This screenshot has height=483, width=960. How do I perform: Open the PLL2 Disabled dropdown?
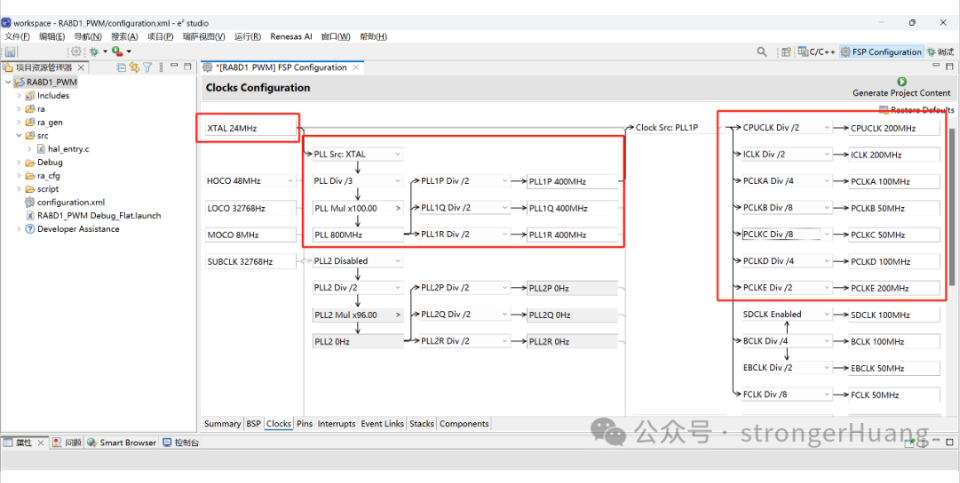tap(358, 261)
